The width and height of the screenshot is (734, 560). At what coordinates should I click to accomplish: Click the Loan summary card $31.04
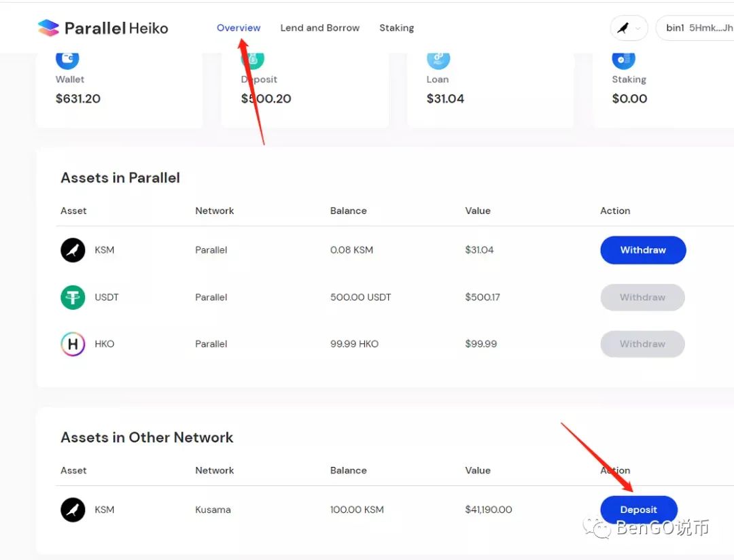click(491, 90)
